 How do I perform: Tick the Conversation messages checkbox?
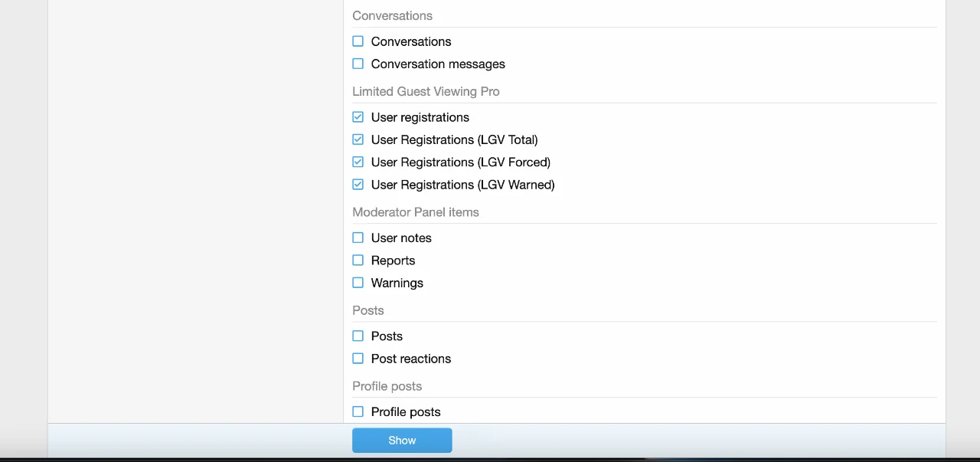358,64
